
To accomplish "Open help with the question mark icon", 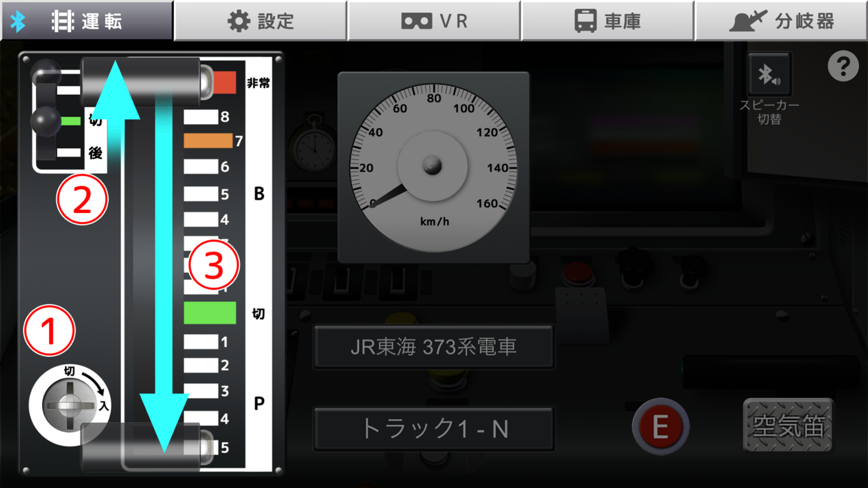I will (x=843, y=66).
